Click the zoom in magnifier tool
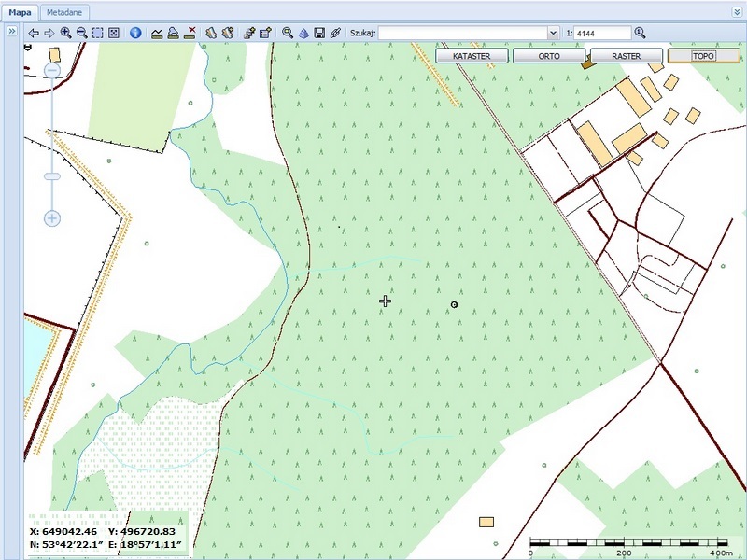The width and height of the screenshot is (747, 560). [x=65, y=33]
